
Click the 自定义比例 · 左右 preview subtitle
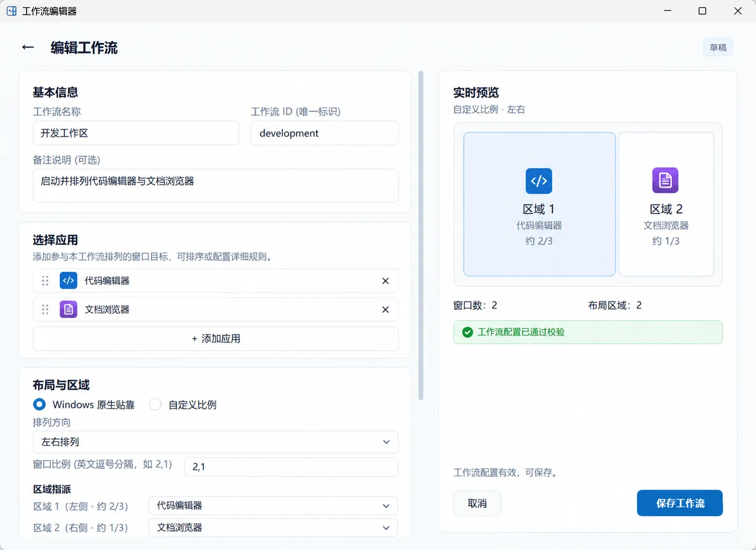coord(489,109)
